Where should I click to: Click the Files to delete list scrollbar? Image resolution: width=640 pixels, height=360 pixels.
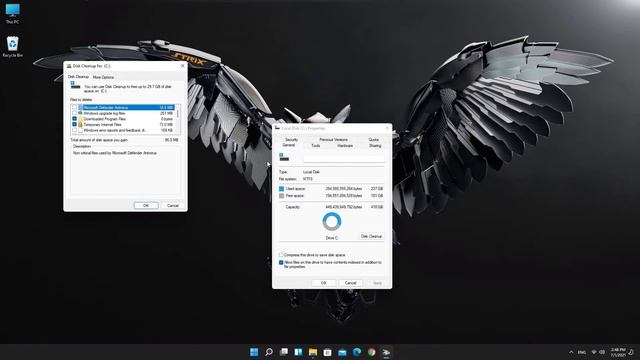click(x=178, y=119)
